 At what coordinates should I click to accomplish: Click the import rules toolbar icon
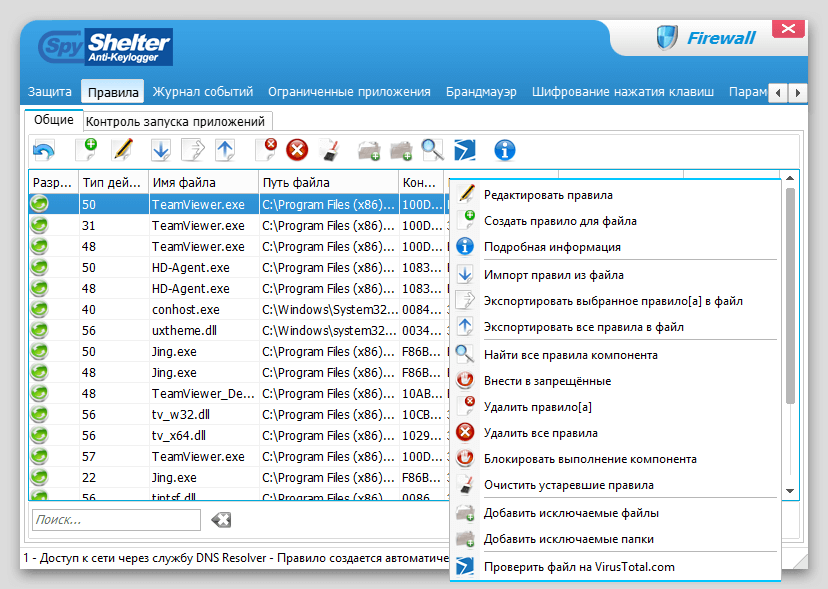pyautogui.click(x=161, y=150)
